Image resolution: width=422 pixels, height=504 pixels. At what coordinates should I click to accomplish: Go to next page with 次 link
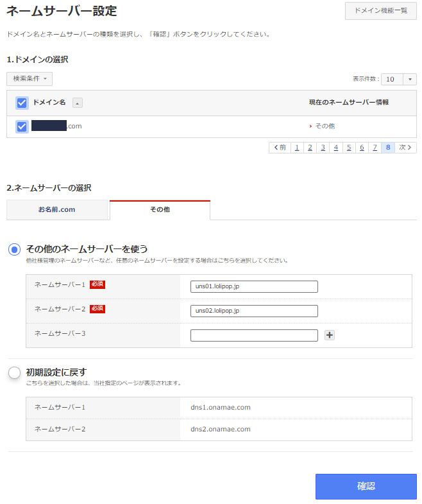[x=405, y=148]
